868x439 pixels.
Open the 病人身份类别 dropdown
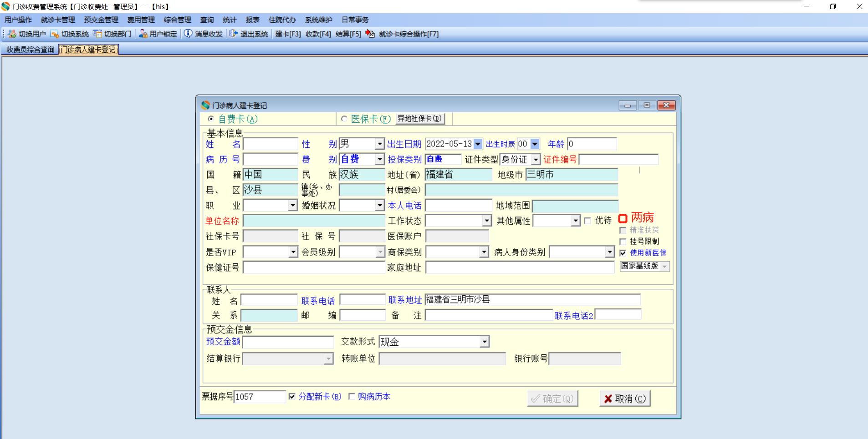click(609, 252)
